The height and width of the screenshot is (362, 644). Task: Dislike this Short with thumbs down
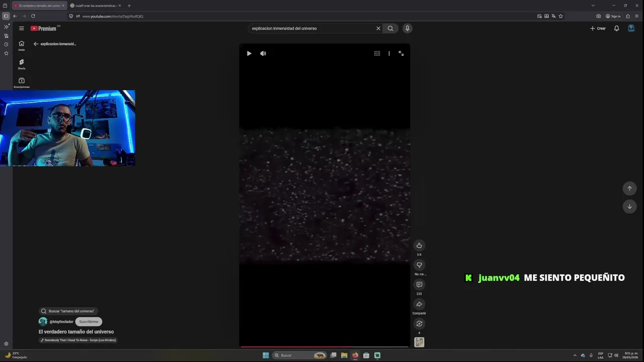419,265
